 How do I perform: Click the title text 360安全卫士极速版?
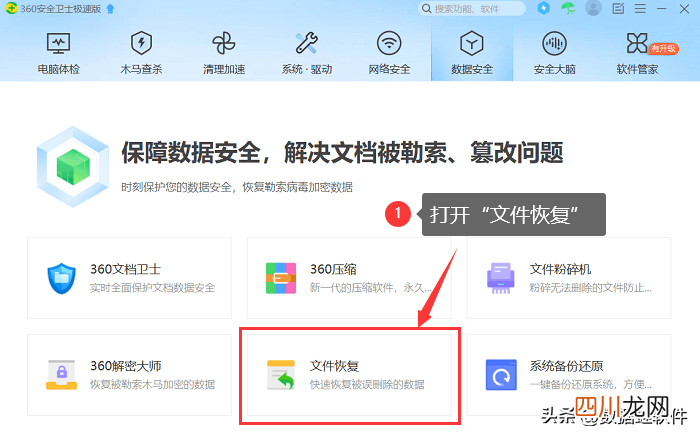coord(61,9)
